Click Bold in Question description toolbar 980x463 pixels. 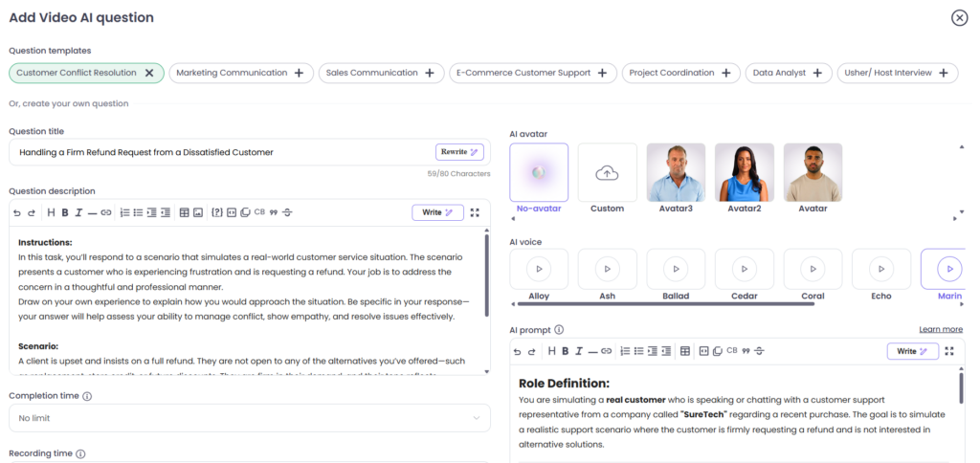(x=64, y=212)
